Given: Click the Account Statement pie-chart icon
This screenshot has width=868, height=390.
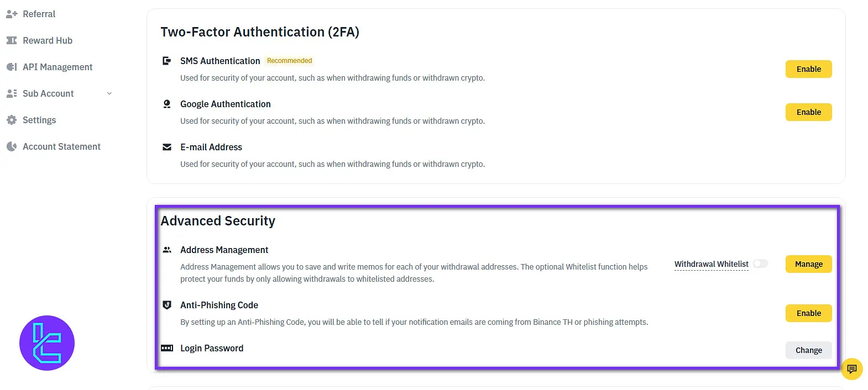Looking at the screenshot, I should (12, 147).
